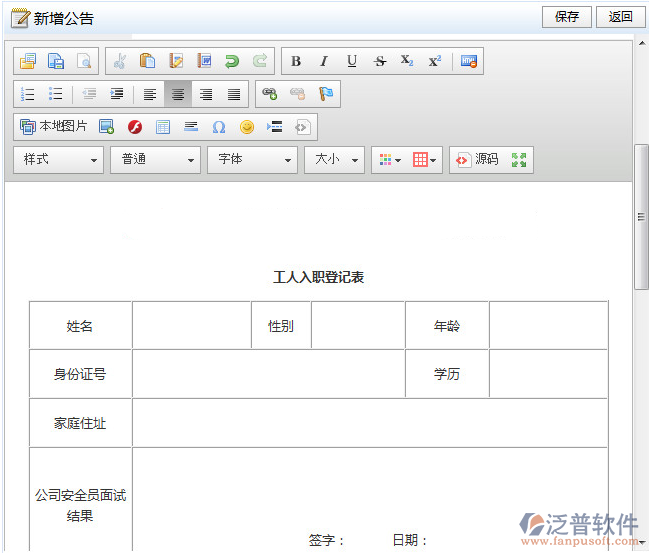Viewport: 649px width, 557px height.
Task: Insert a Flash object
Action: (x=135, y=127)
